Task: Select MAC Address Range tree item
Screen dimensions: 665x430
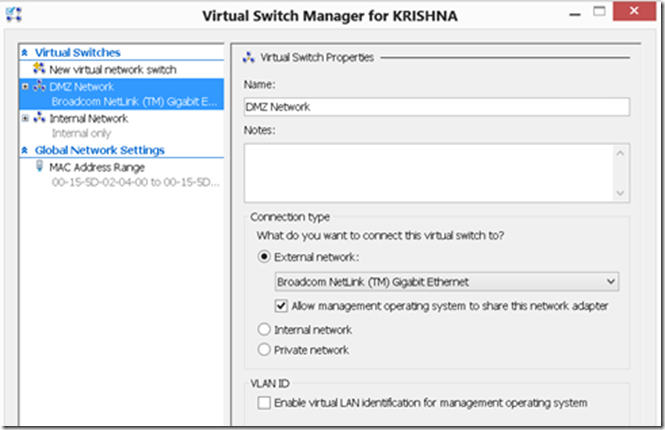Action: coord(97,167)
